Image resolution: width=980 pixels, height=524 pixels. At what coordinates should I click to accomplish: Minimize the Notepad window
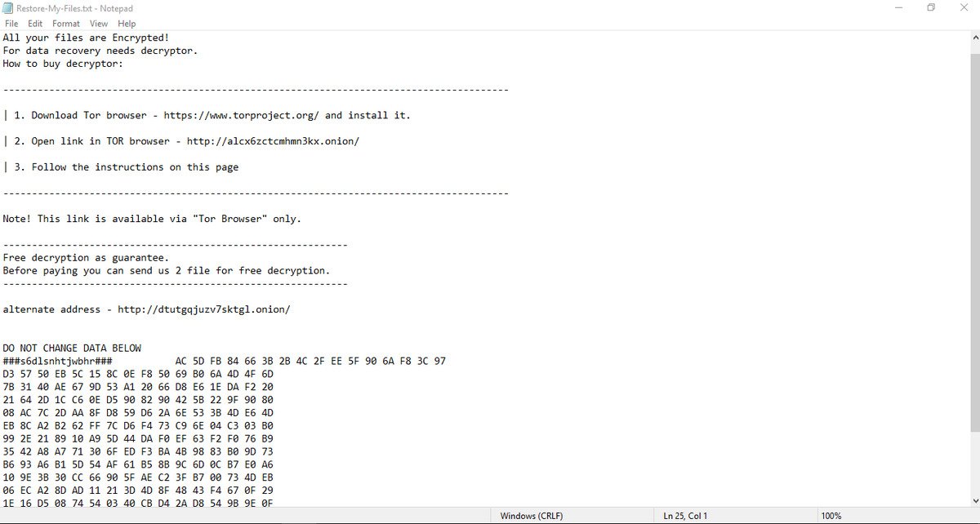[893, 7]
